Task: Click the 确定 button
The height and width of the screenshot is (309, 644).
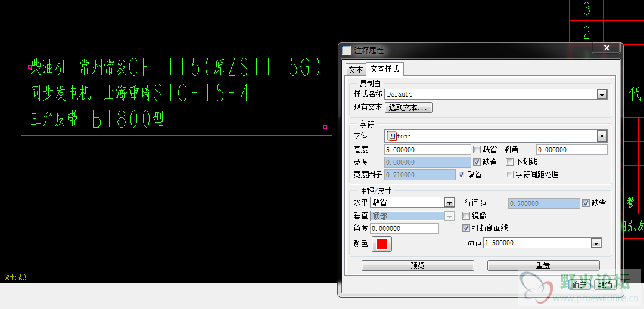Action: click(580, 285)
